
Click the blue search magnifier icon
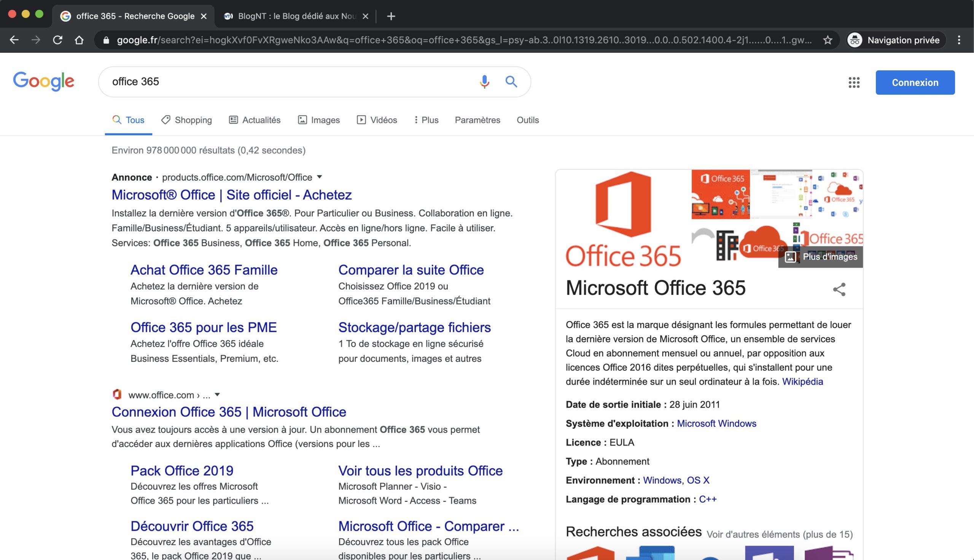click(x=511, y=81)
